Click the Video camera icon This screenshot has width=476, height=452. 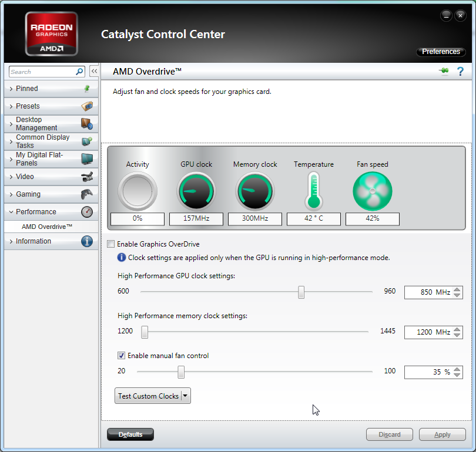click(87, 177)
